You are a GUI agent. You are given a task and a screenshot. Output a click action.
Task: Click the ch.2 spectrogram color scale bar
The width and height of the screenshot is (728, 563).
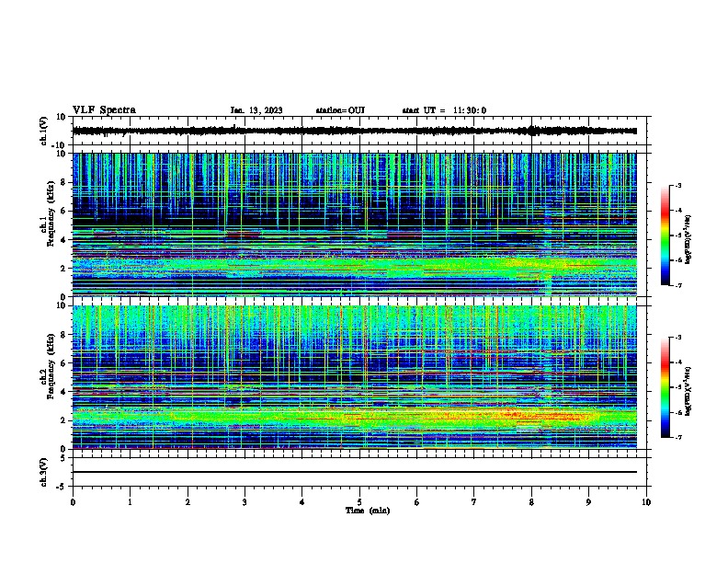click(665, 387)
